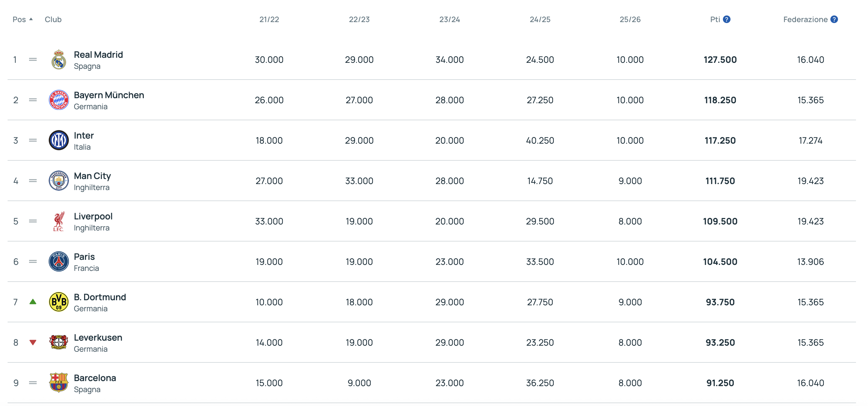The height and width of the screenshot is (406, 868).
Task: Click the Man City club crest
Action: pyautogui.click(x=58, y=181)
